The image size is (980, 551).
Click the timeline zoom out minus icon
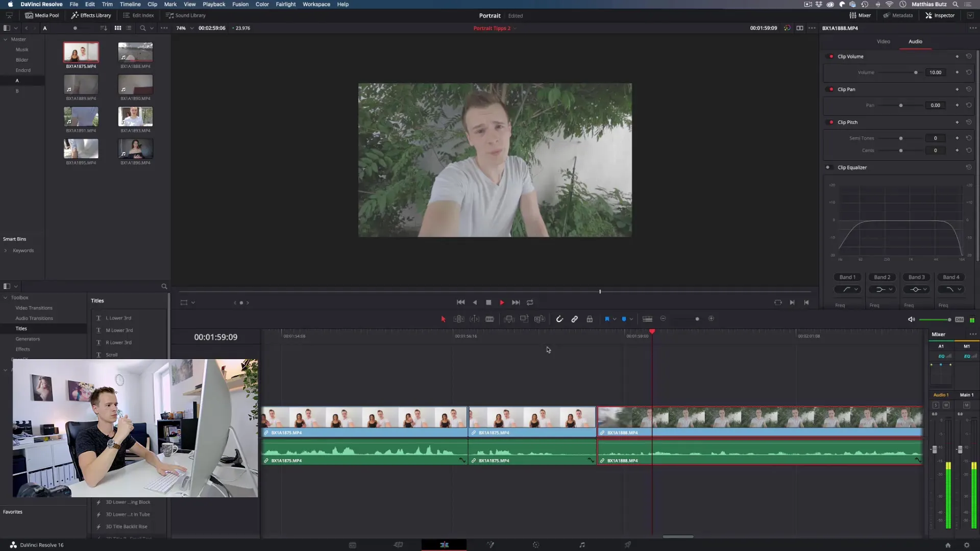coord(663,318)
